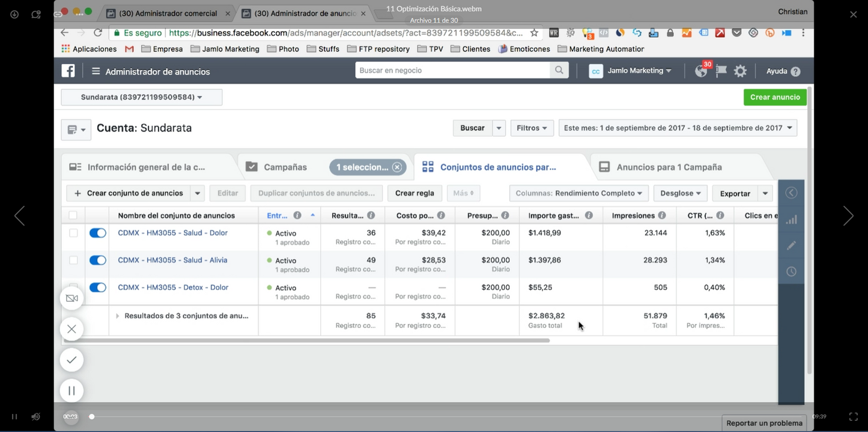Screen dimensions: 868x432
Task: Open the settings gear in Facebook header
Action: 741,71
